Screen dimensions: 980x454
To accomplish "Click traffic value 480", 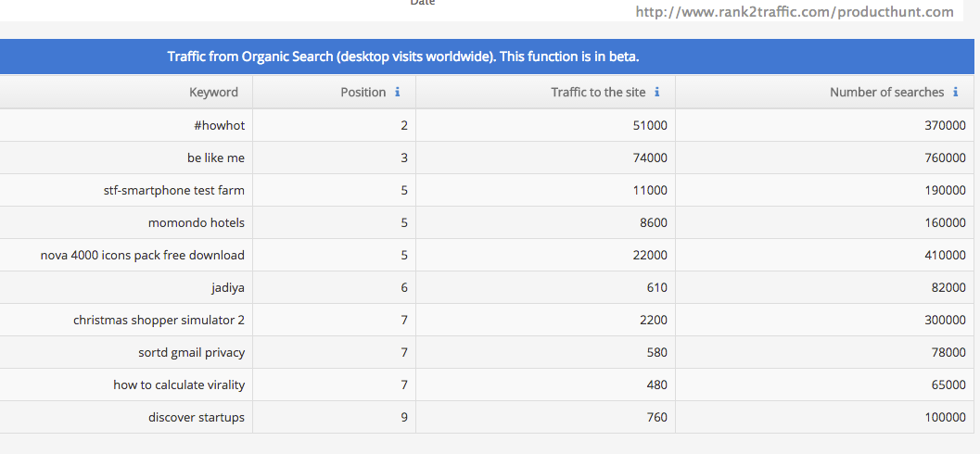I will point(656,385).
